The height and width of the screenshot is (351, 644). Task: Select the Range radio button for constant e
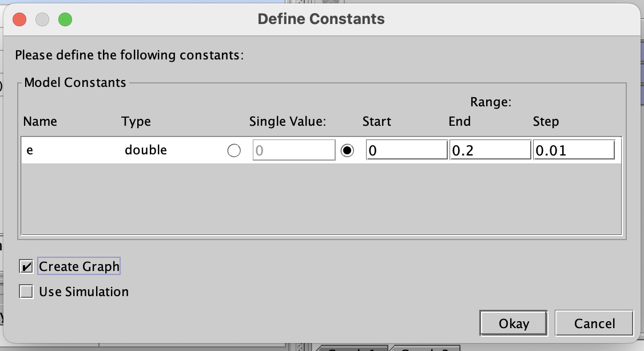pyautogui.click(x=347, y=151)
